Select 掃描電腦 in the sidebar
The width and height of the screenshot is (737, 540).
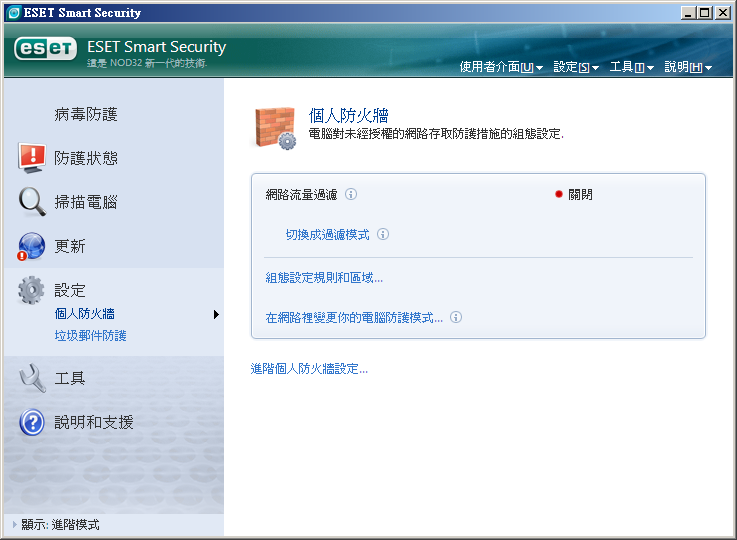[x=86, y=202]
